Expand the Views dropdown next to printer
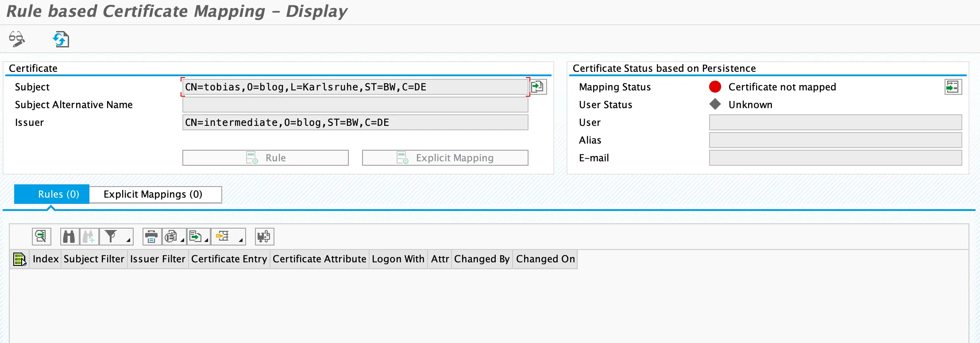Viewport: 980px width, 343px height. click(x=174, y=237)
